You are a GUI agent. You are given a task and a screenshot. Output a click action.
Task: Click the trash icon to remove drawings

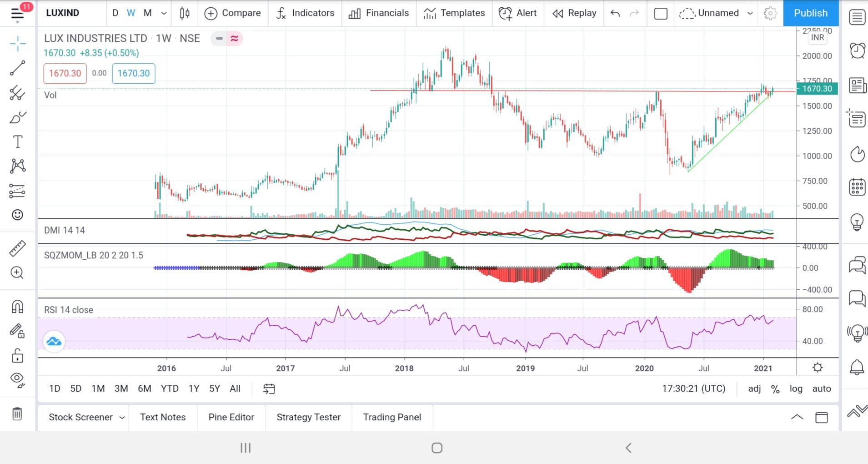click(x=17, y=414)
